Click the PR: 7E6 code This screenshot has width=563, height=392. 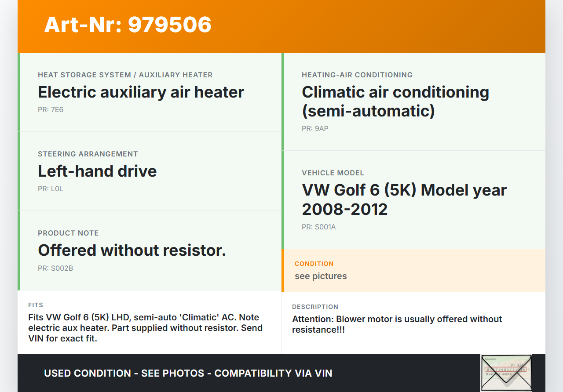pos(51,110)
